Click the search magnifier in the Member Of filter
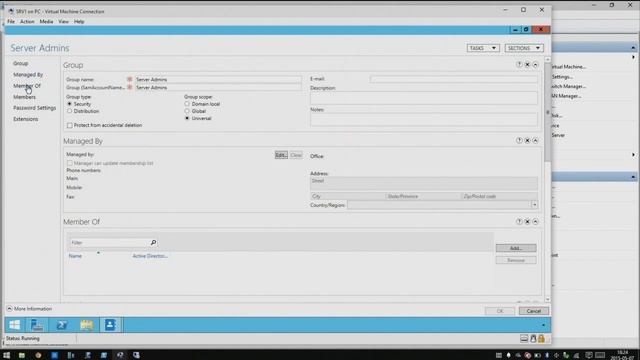This screenshot has width=640, height=360. click(153, 242)
